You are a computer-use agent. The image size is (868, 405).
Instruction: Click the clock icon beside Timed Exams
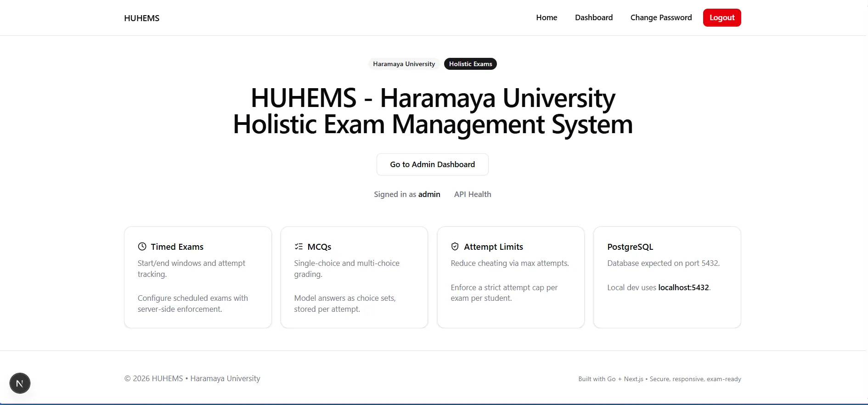click(142, 247)
